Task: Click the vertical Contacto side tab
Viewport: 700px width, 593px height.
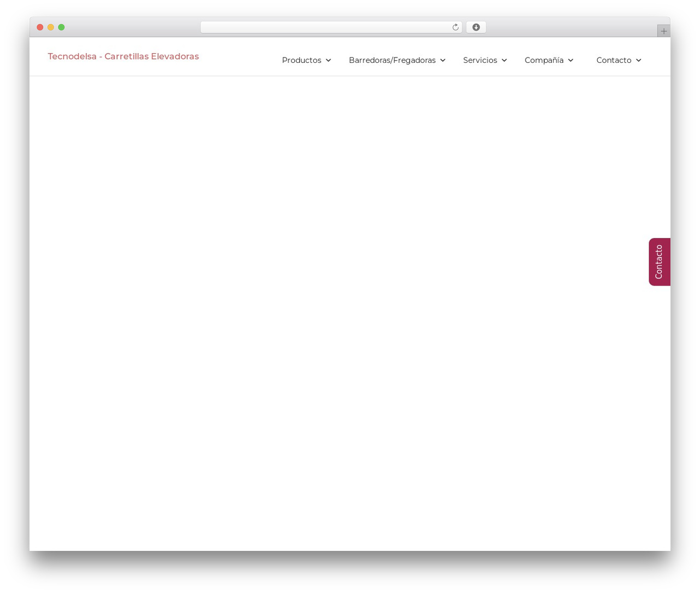Action: point(660,262)
